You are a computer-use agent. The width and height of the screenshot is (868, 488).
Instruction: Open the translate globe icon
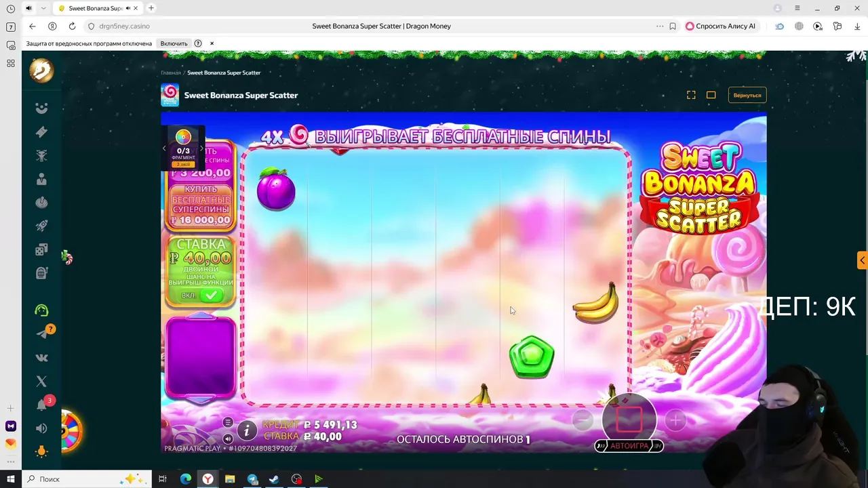(799, 26)
